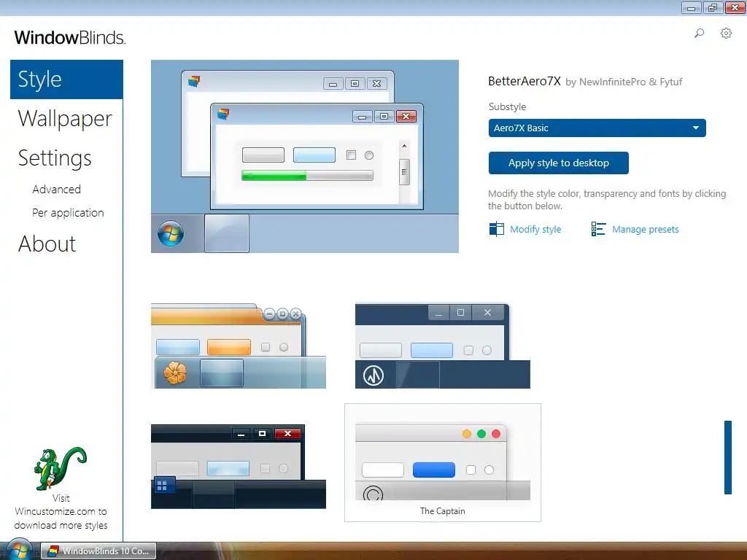Click the Substyle label
The image size is (747, 560).
(x=508, y=106)
